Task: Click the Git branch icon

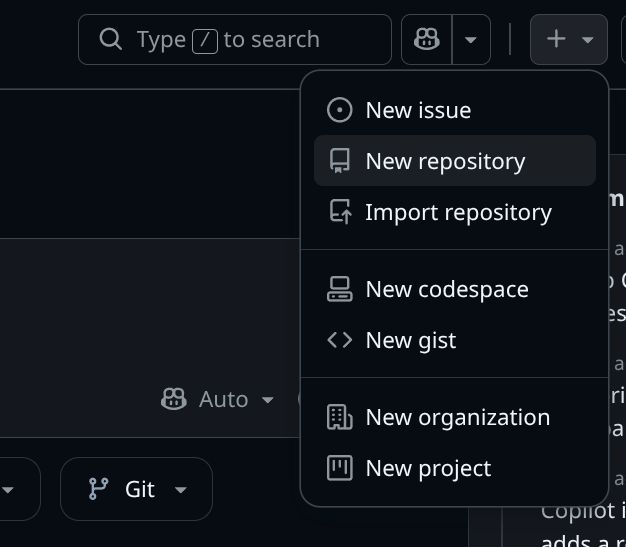Action: (x=99, y=489)
